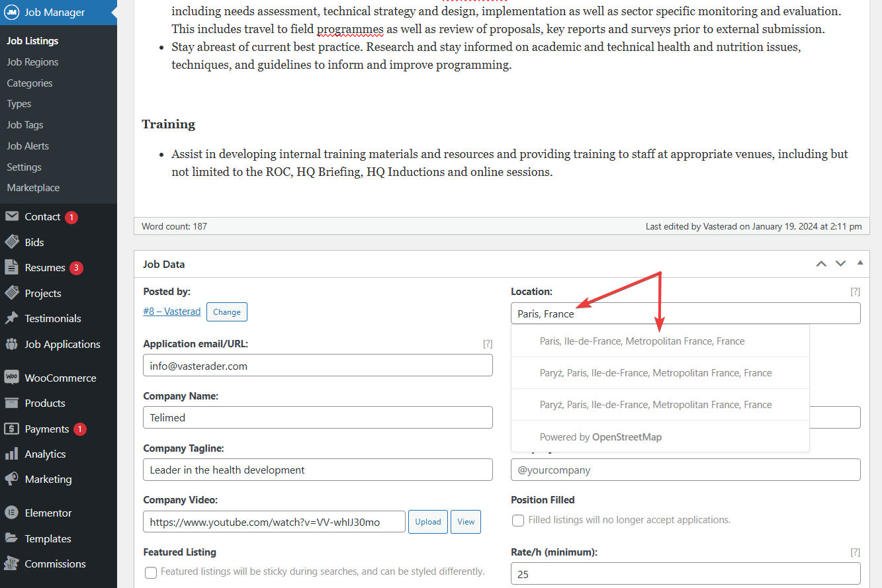The image size is (882, 588).
Task: Move Job Data panel up
Action: (821, 264)
